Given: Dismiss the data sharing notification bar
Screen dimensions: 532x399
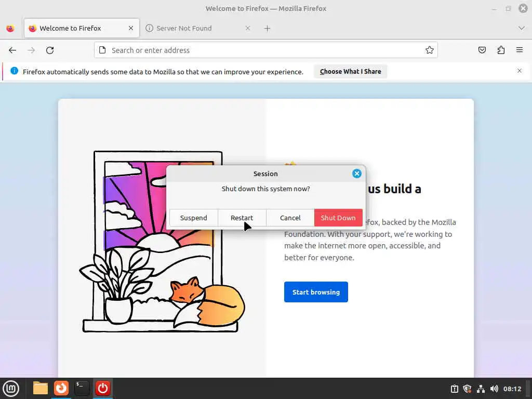Looking at the screenshot, I should (520, 71).
